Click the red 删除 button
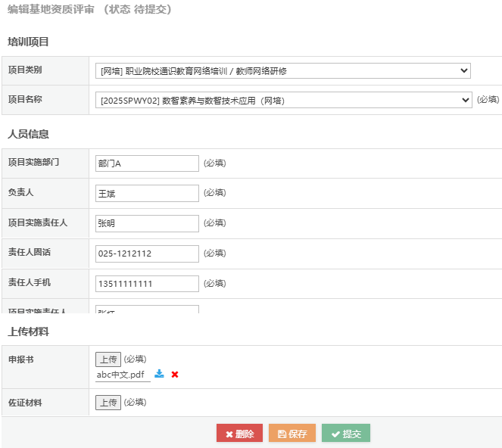 pyautogui.click(x=239, y=434)
